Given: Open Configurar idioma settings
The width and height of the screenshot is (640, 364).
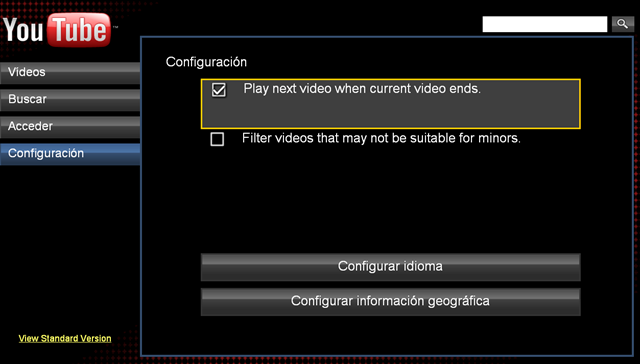Looking at the screenshot, I should [x=391, y=267].
